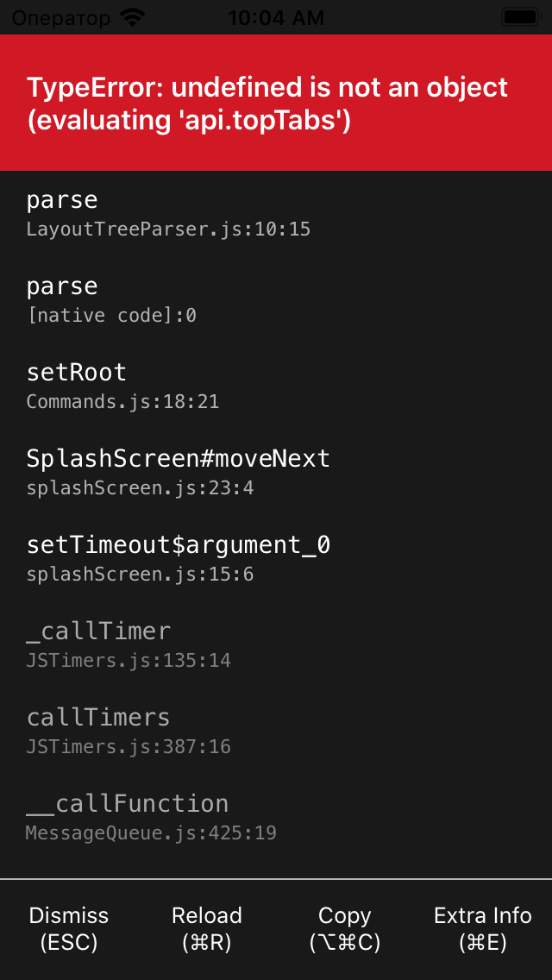The width and height of the screenshot is (552, 980).
Task: Tap the Reload (⌘R) button
Action: [x=206, y=928]
